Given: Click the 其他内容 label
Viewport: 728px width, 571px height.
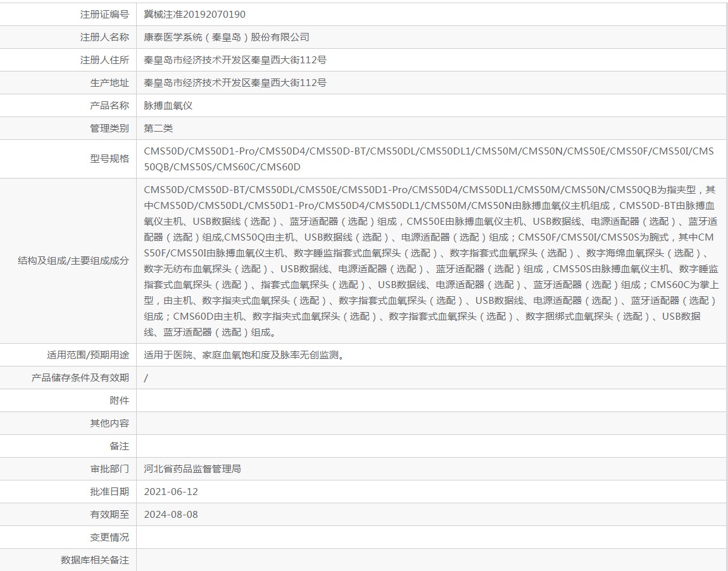Looking at the screenshot, I should click(x=110, y=424).
